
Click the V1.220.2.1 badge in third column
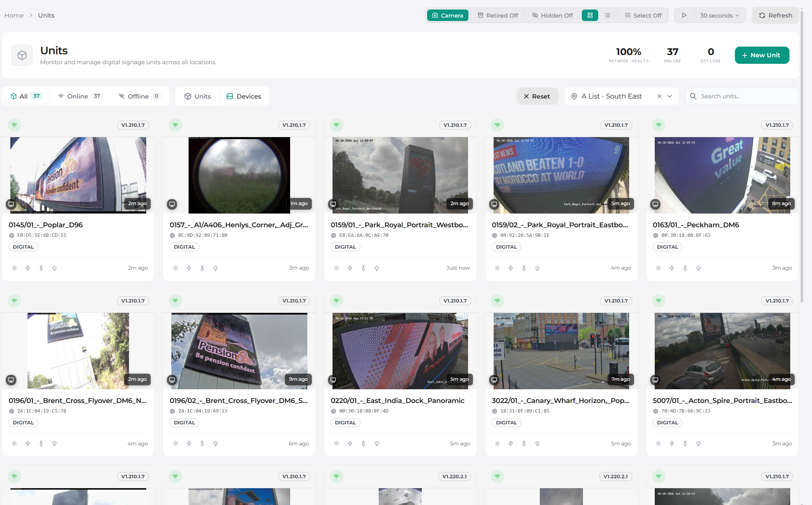[455, 476]
